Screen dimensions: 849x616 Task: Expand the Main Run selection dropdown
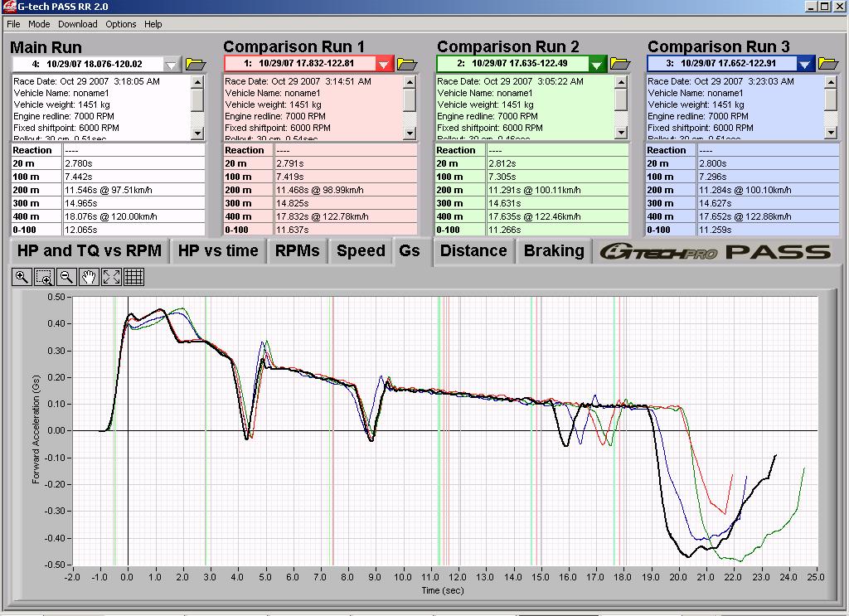coord(172,64)
